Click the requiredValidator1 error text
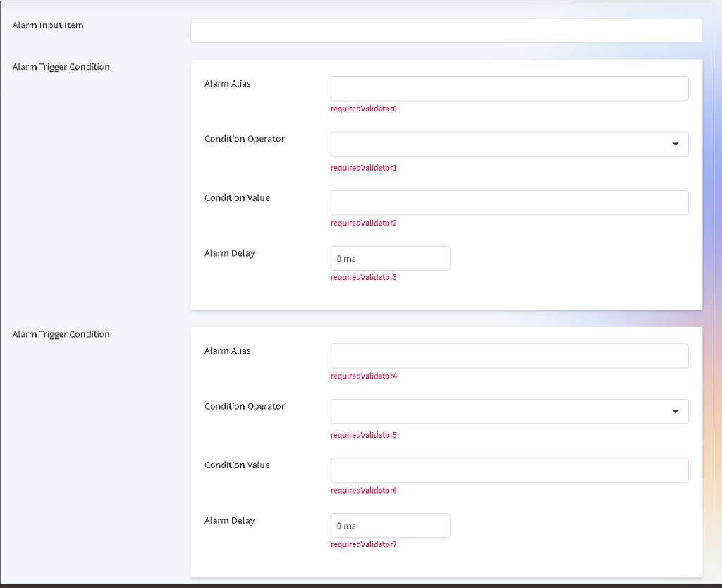Screen dimensions: 722x588 point(363,168)
